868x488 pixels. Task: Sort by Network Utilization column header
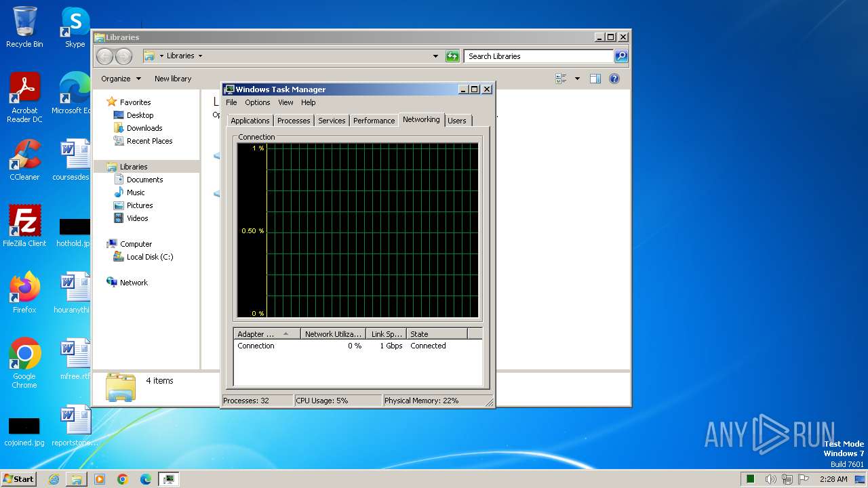point(334,334)
